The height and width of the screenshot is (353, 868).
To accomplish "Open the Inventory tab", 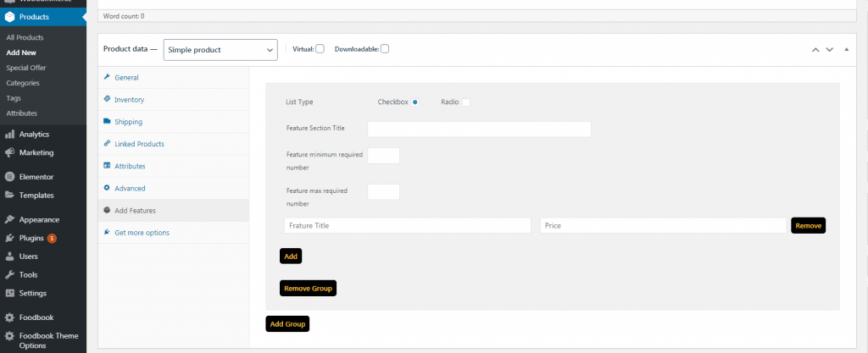I will 129,99.
